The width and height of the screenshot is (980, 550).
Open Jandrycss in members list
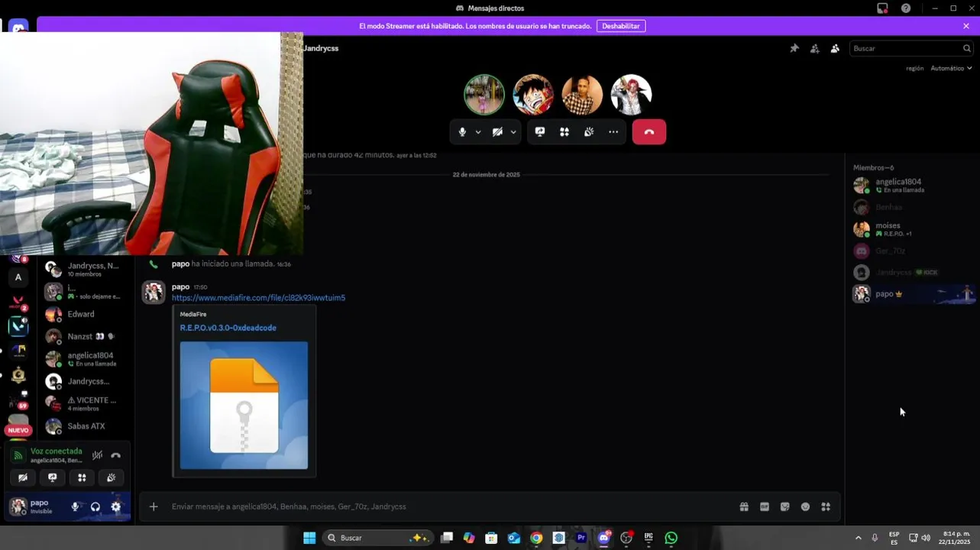click(x=914, y=273)
